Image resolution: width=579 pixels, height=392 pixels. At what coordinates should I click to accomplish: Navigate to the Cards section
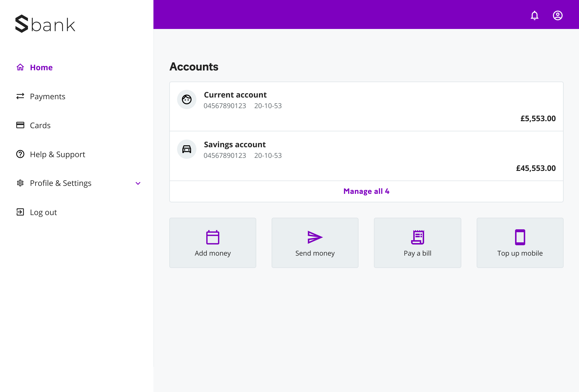[x=40, y=125]
